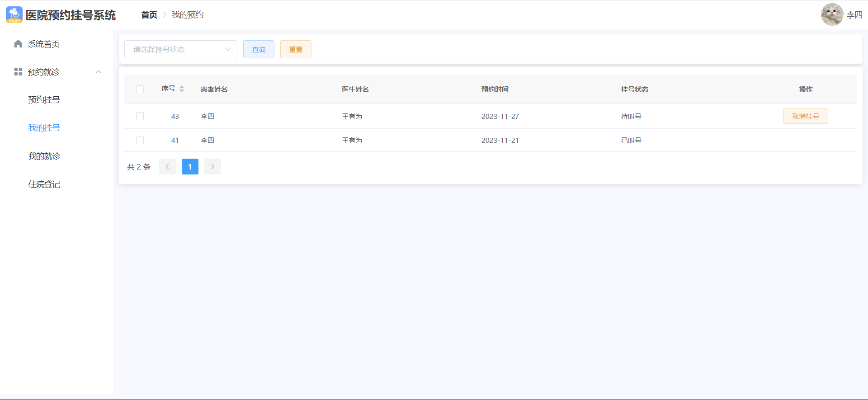
Task: Click the 序号 column header label
Action: 168,89
